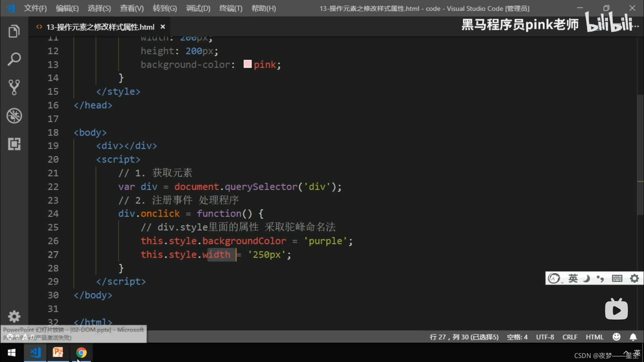Image resolution: width=644 pixels, height=362 pixels.
Task: Open the IME soft keyboard icon
Action: [x=617, y=278]
